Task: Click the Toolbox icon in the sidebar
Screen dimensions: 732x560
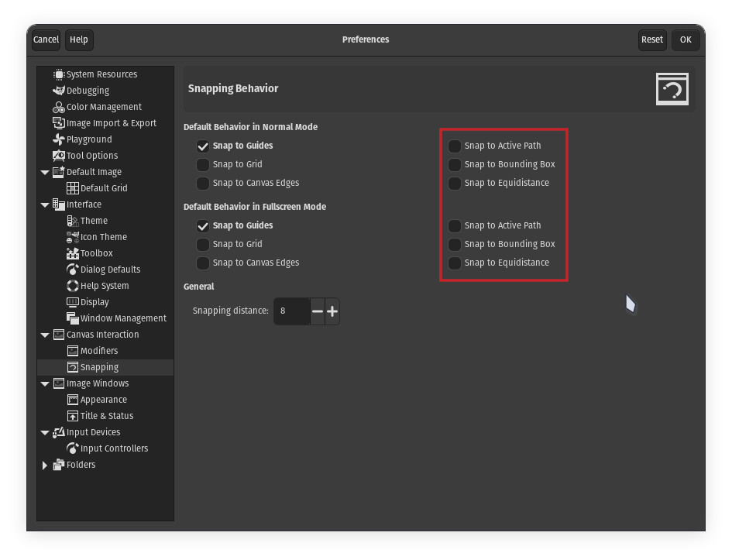Action: (72, 253)
